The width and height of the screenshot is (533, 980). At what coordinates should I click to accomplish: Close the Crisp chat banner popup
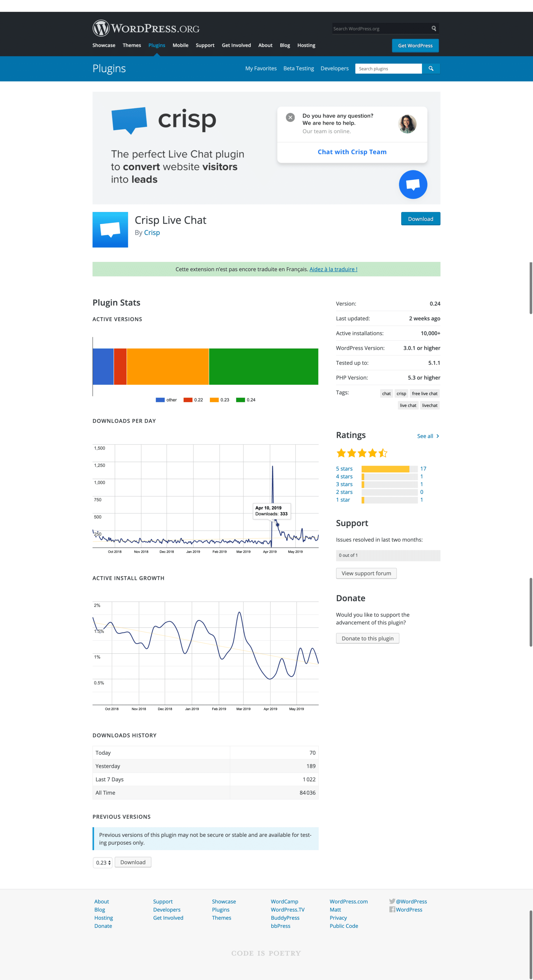290,118
